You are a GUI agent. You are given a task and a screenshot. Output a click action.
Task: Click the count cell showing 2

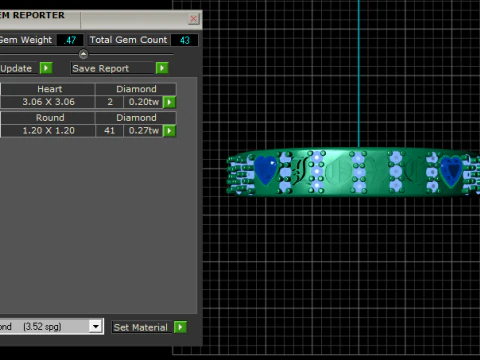[x=109, y=102]
